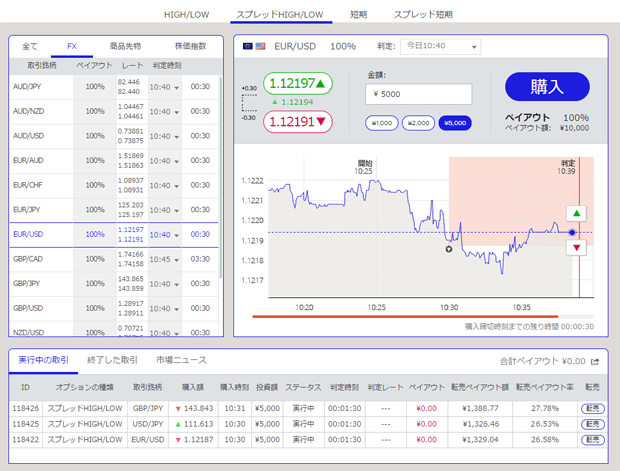Switch to the 短期 tab
The width and height of the screenshot is (620, 471).
click(359, 15)
